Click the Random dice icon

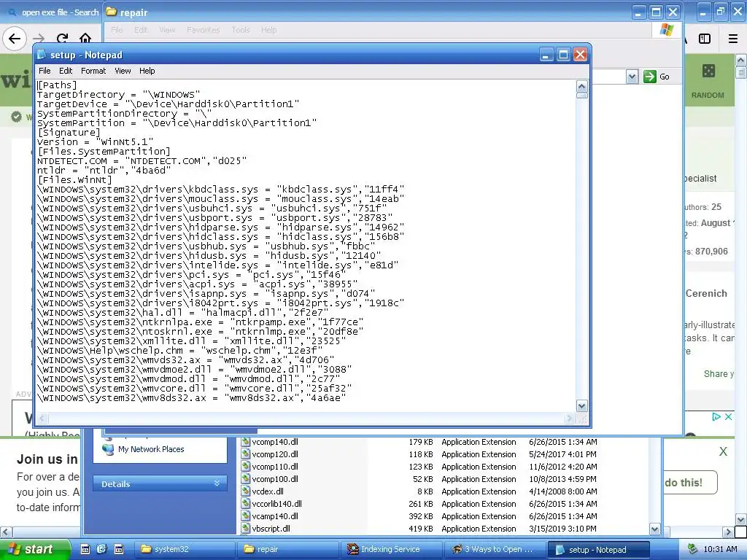tap(708, 71)
